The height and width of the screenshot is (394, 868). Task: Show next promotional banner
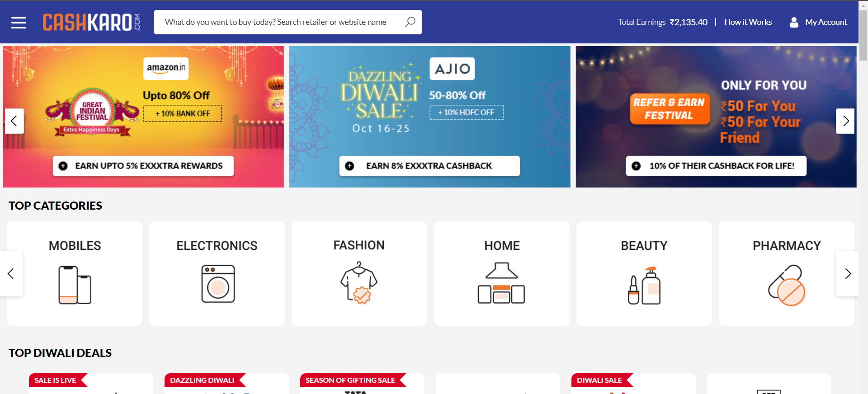pos(845,121)
